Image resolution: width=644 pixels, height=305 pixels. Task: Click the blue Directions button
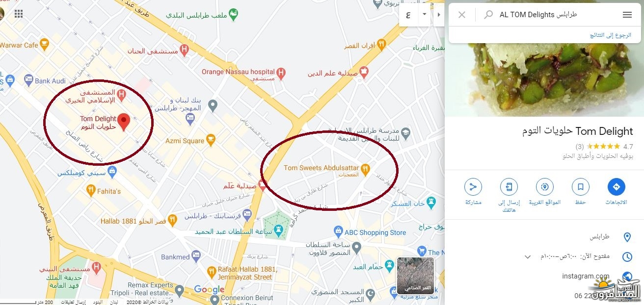point(617,187)
